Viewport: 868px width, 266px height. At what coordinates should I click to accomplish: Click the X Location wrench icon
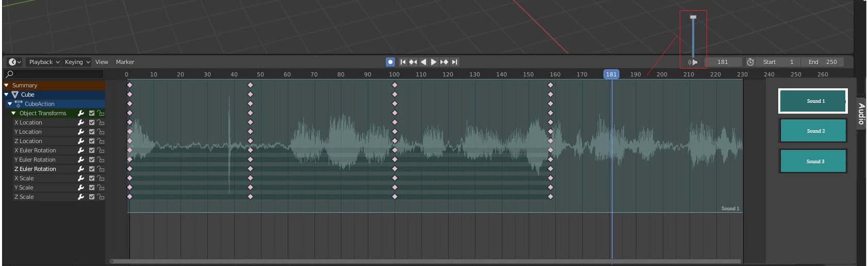tap(81, 122)
